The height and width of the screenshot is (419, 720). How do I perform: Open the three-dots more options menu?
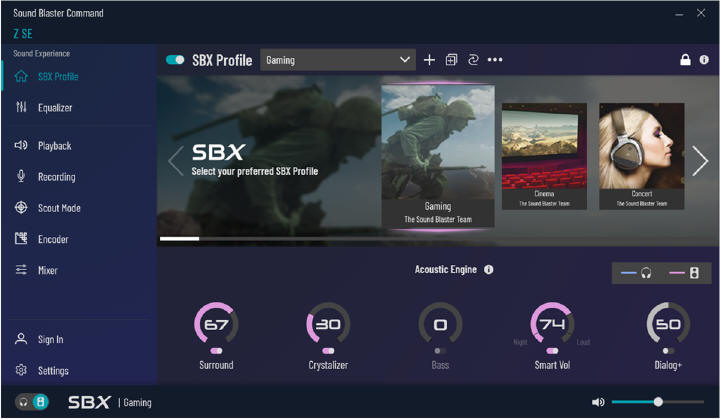pyautogui.click(x=495, y=60)
